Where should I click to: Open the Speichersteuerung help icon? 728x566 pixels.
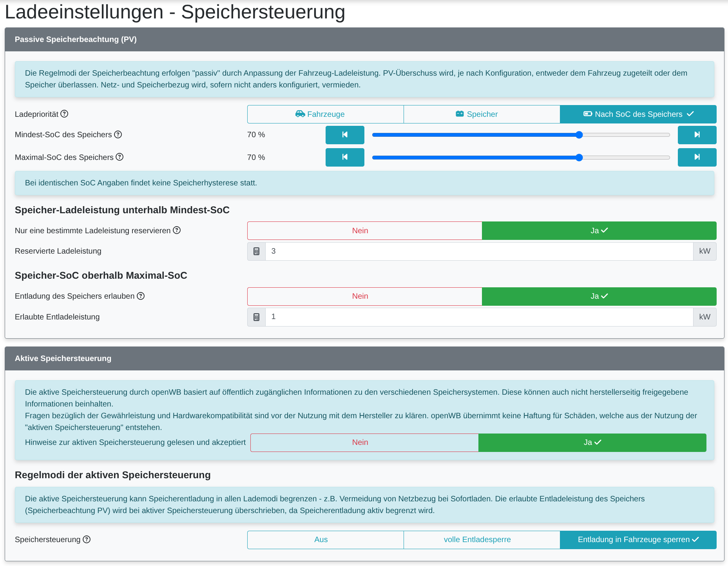(x=87, y=539)
